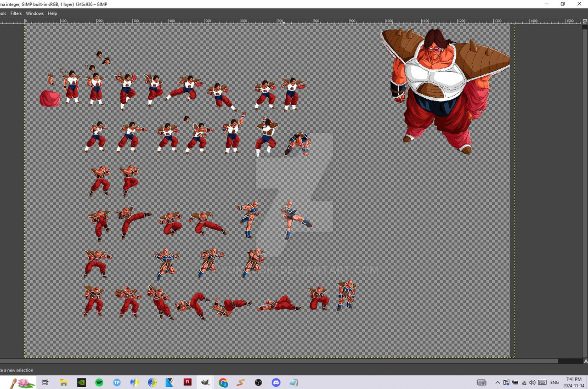The width and height of the screenshot is (588, 389).
Task: Click the lotus search highlight on the taskbar
Action: pos(23,382)
